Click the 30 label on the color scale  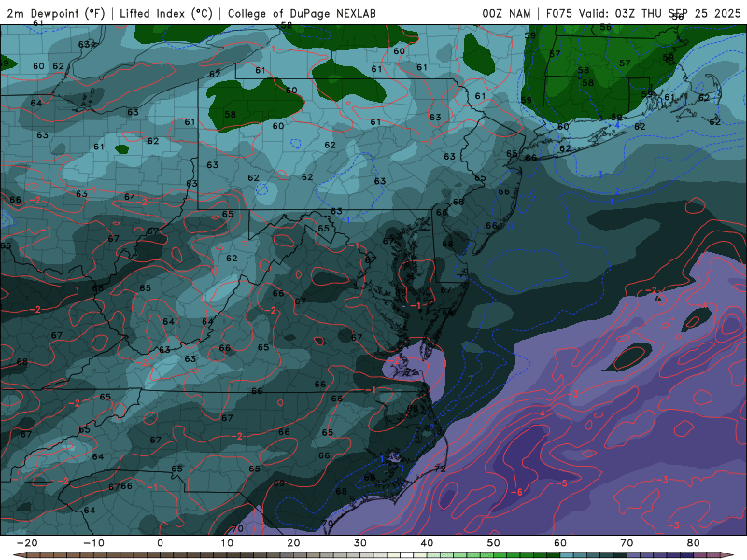[x=360, y=543]
